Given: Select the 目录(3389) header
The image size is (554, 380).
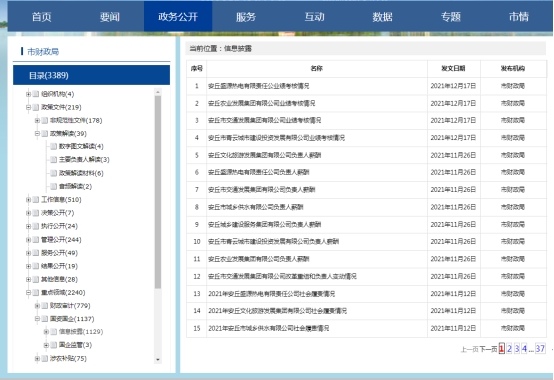Looking at the screenshot, I should pyautogui.click(x=92, y=75).
